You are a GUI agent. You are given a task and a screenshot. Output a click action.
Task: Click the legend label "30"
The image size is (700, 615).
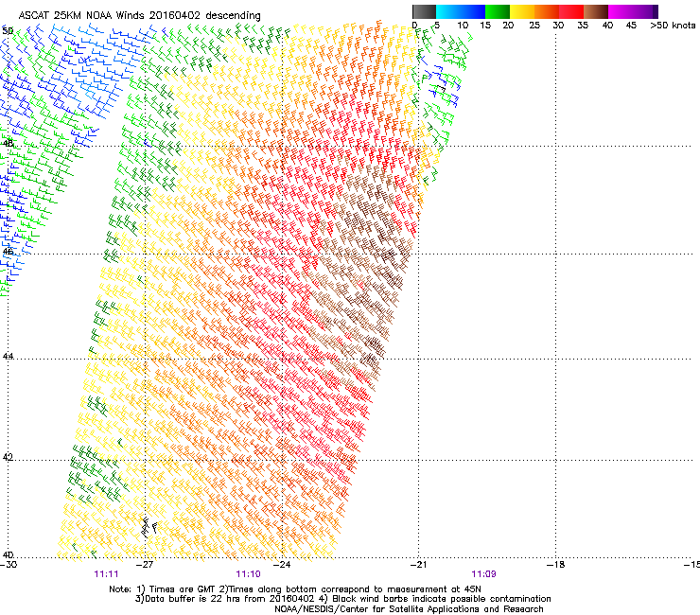[x=558, y=26]
